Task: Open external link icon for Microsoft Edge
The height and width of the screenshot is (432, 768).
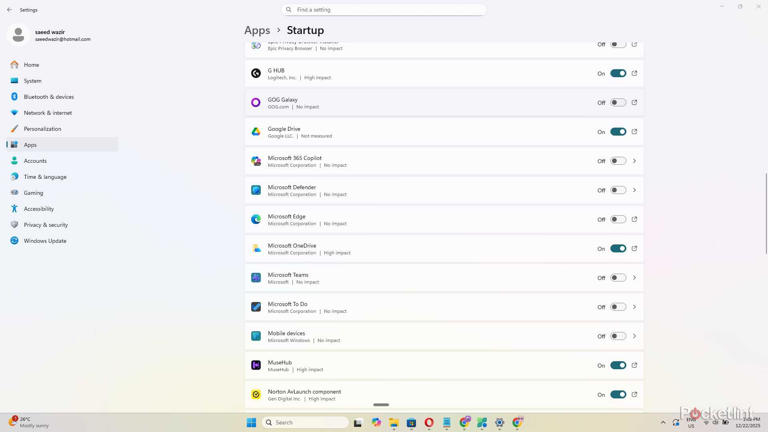Action: (x=634, y=219)
